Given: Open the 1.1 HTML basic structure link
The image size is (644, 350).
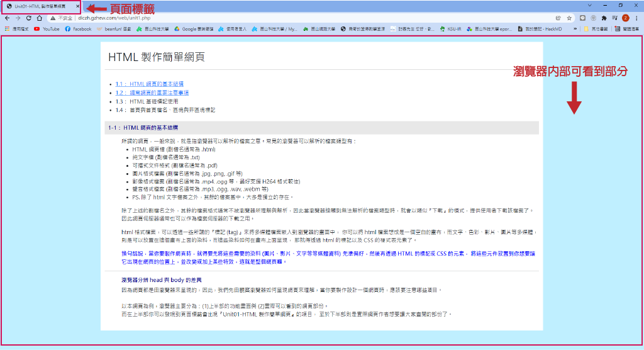Looking at the screenshot, I should [149, 84].
